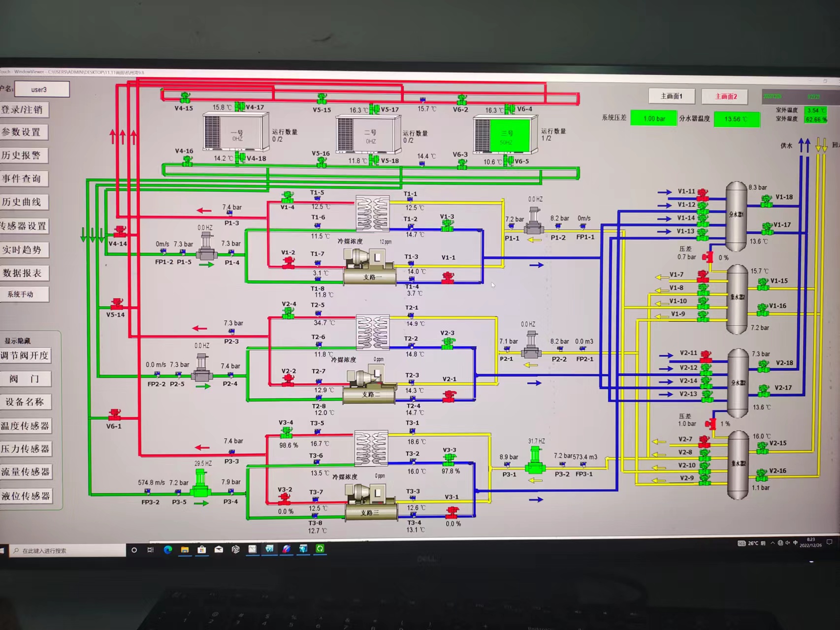This screenshot has height=630, width=840.
Task: Toggle 设备名称 labels visibility
Action: coord(26,402)
